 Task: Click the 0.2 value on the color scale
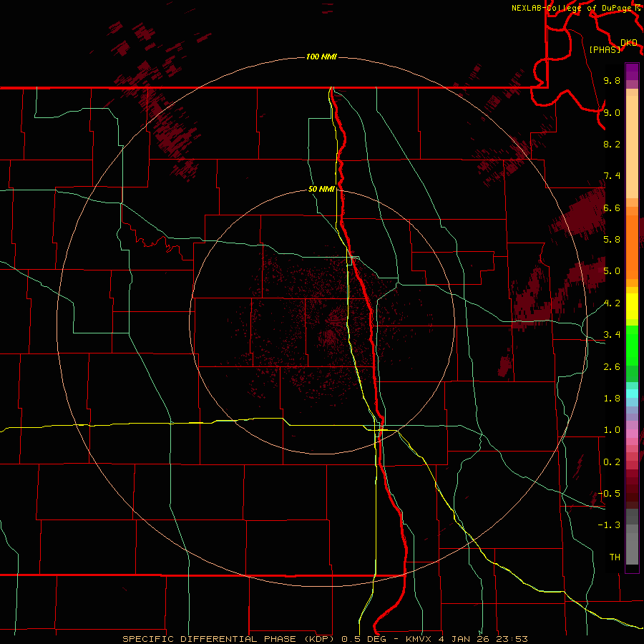click(612, 462)
